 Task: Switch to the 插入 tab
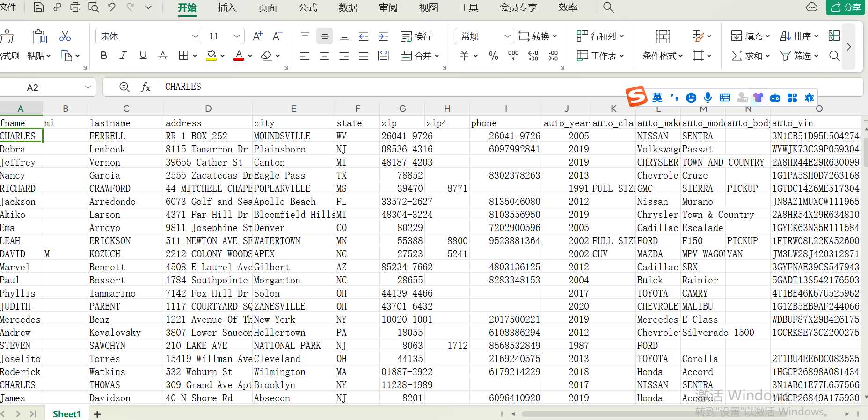point(227,7)
